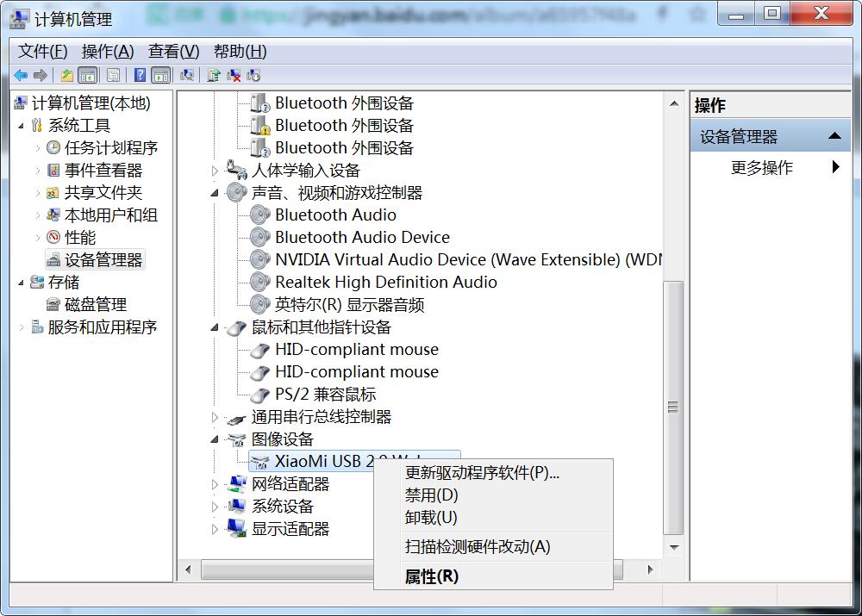
Task: Open the 操作(A) menu
Action: [108, 52]
